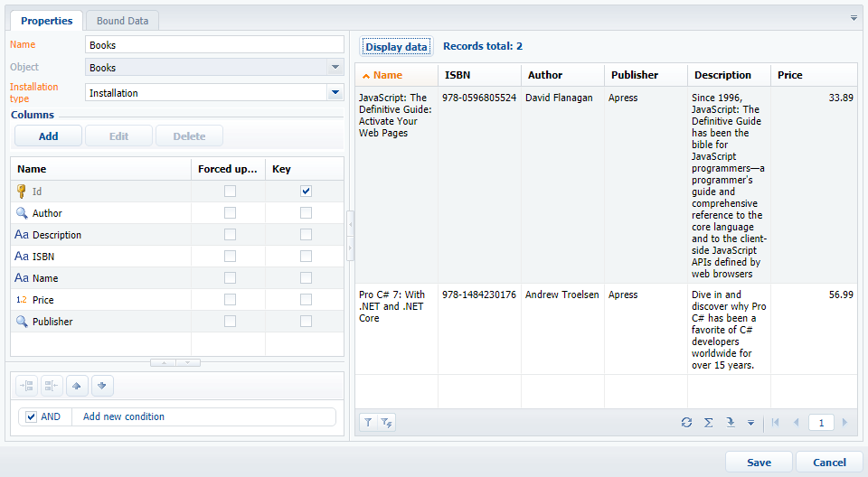
Task: Uncheck the AND condition checkbox
Action: point(32,416)
